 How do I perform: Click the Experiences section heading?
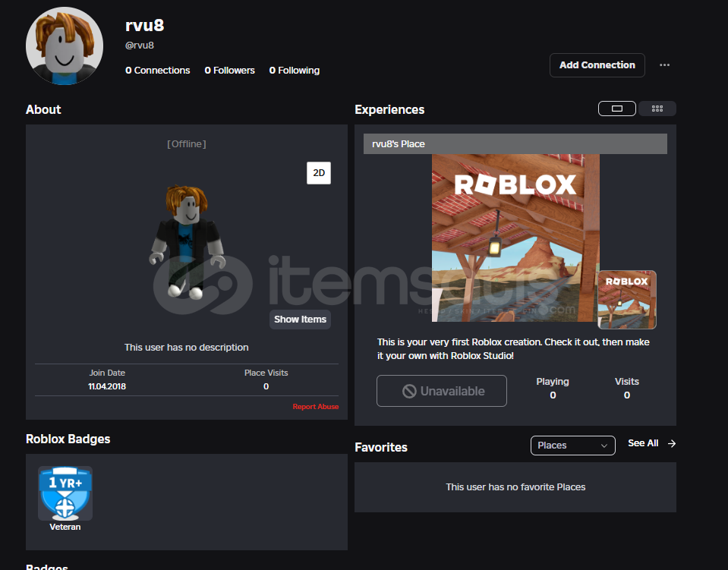pyautogui.click(x=389, y=109)
